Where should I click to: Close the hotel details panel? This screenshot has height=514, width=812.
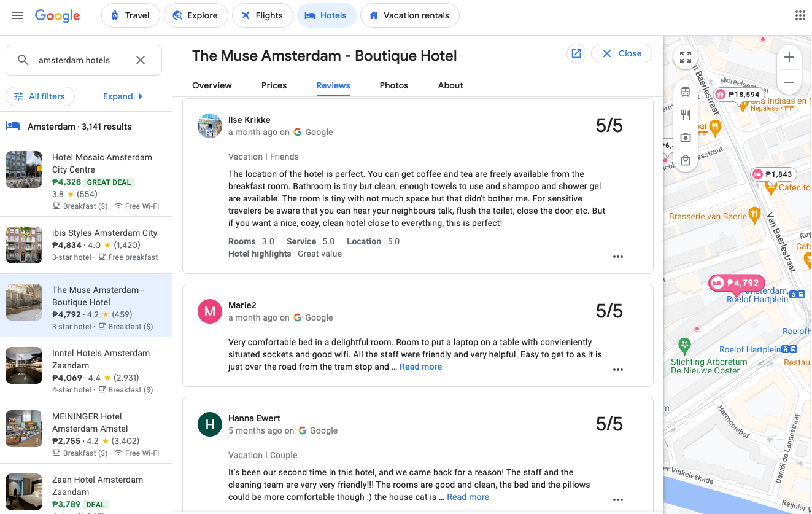coord(621,53)
